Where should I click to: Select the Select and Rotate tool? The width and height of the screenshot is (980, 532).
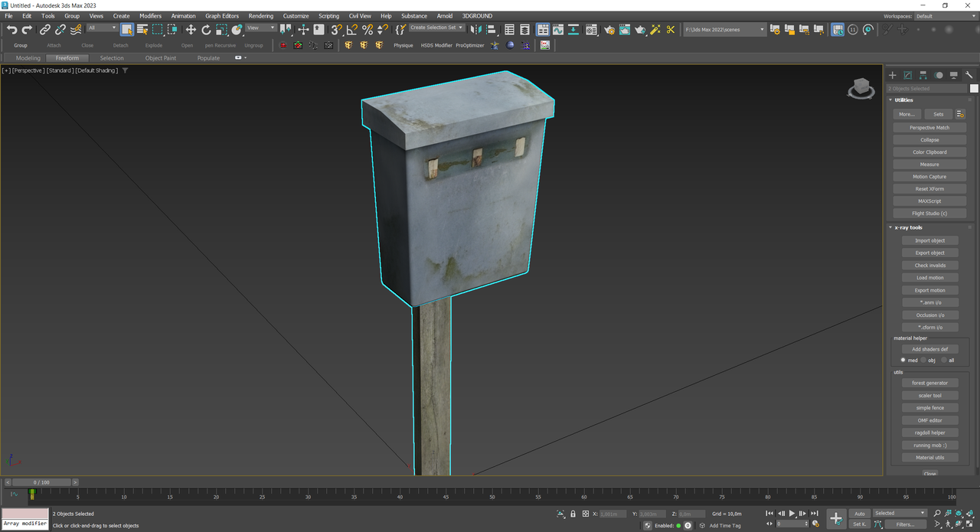point(206,30)
